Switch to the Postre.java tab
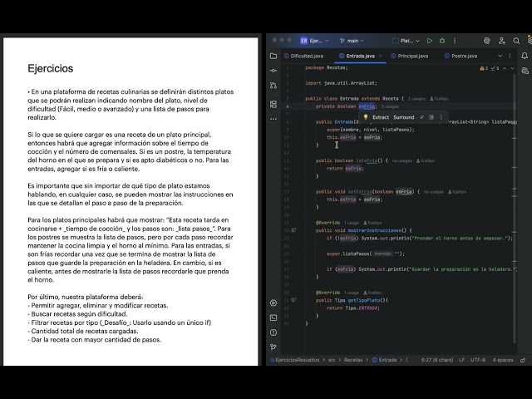532x399 pixels. (x=461, y=56)
